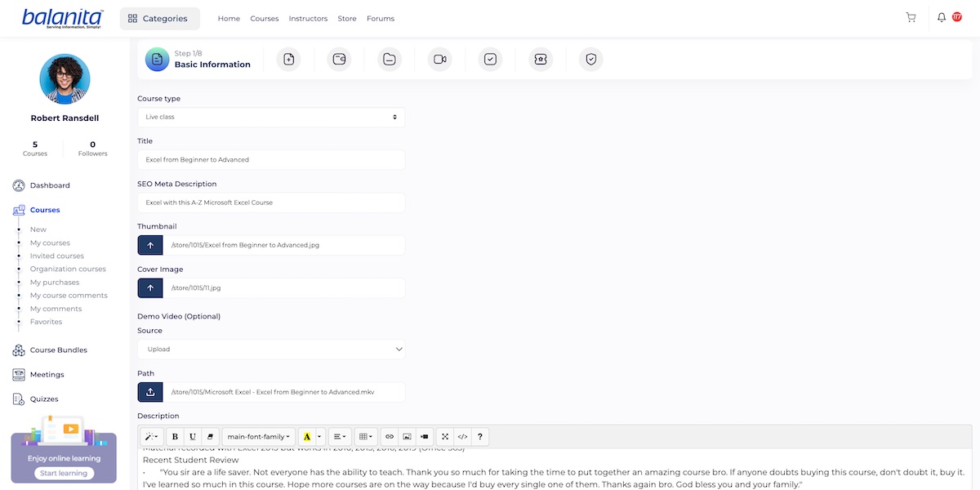Open the shopping cart icon
The image size is (980, 490).
coord(911,18)
